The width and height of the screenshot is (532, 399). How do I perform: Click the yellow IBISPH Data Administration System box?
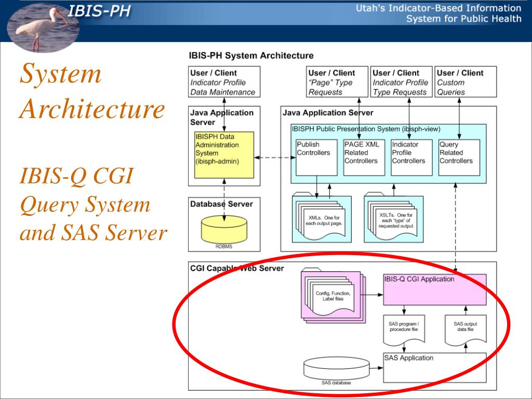[224, 155]
